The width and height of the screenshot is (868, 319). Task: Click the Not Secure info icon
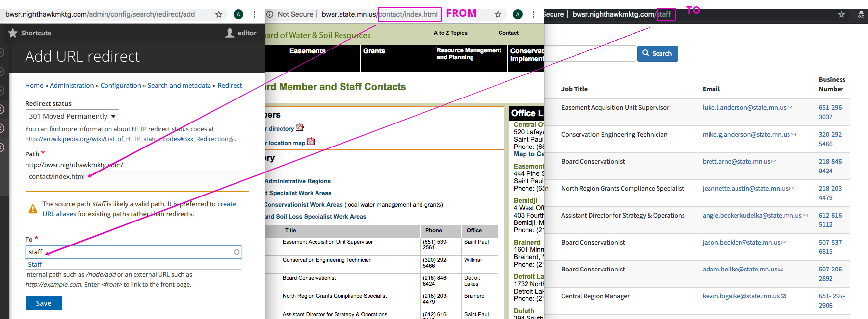(270, 14)
